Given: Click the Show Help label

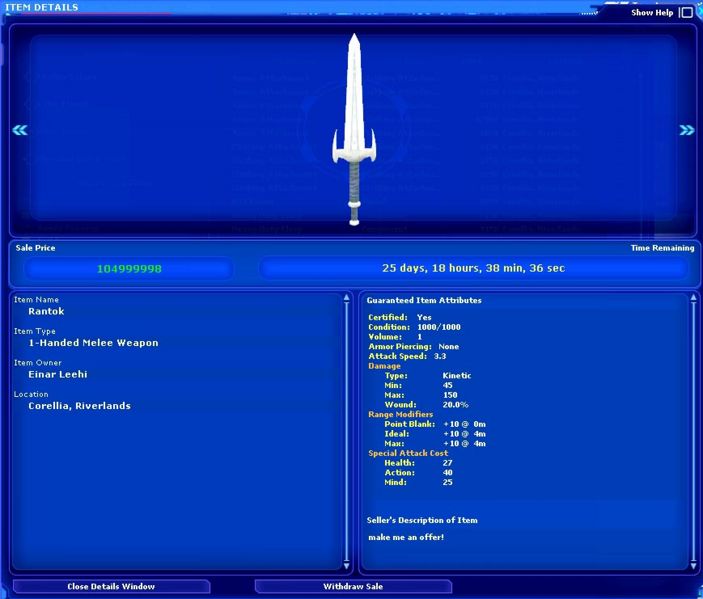Looking at the screenshot, I should [x=651, y=13].
